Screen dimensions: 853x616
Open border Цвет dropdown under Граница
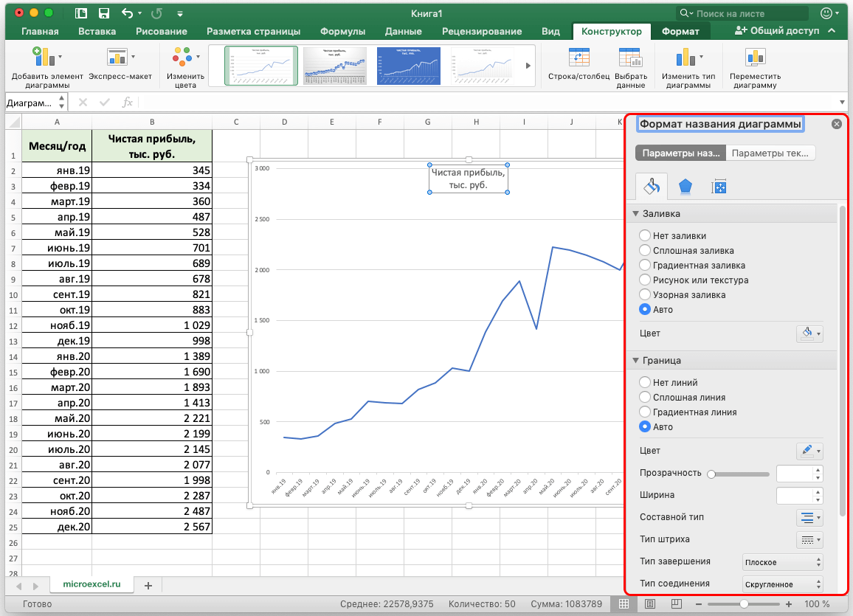pos(809,451)
